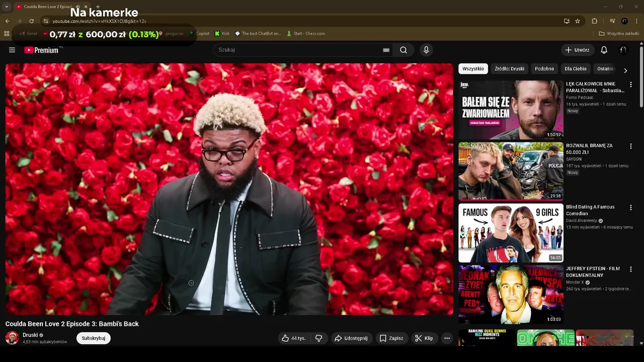644x362 pixels.
Task: Open The best ChatBot bookmark
Action: 258,34
